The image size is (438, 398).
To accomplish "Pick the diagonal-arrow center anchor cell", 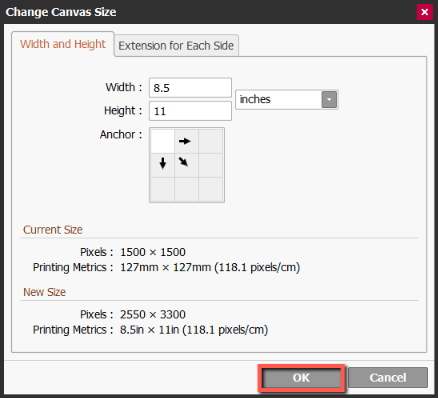I will click(186, 165).
